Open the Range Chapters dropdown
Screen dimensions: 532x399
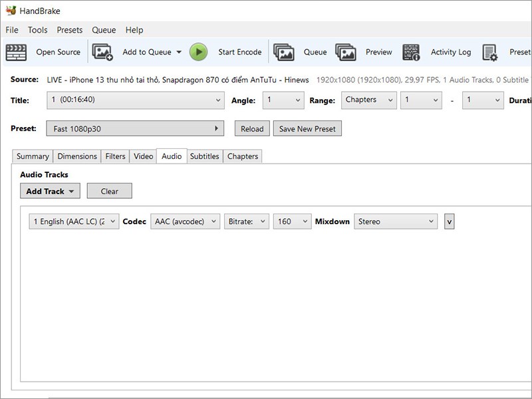pyautogui.click(x=369, y=100)
